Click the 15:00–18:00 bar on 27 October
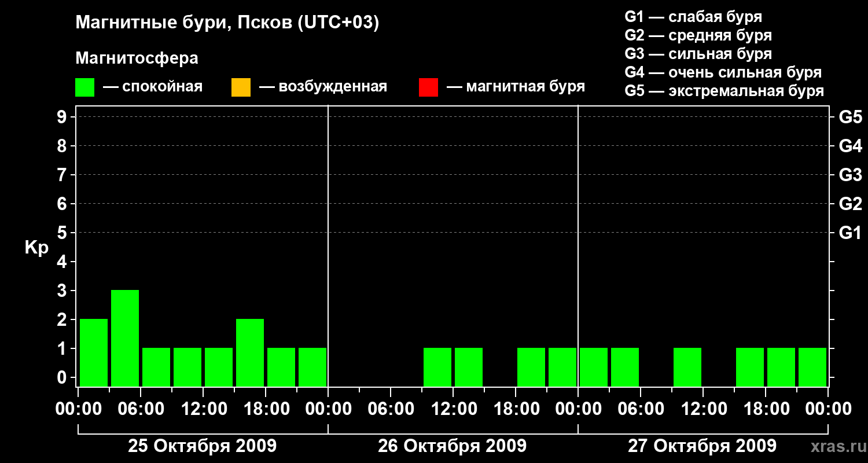The width and height of the screenshot is (868, 463). pos(750,367)
